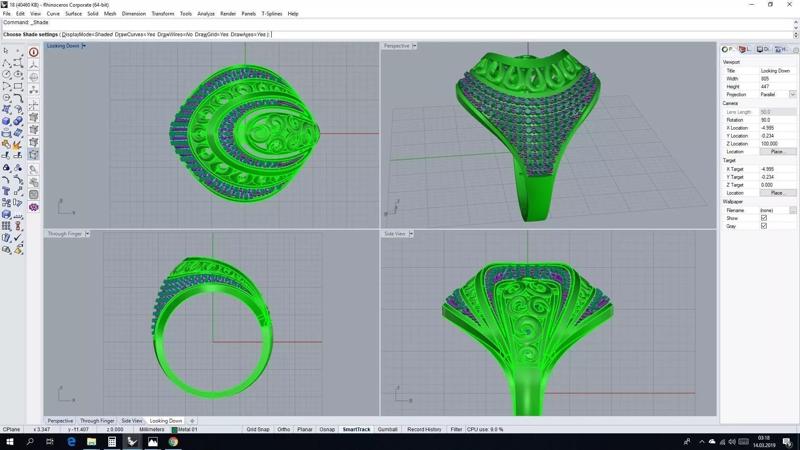Open the Perspective viewport title menu arrow

pyautogui.click(x=414, y=46)
